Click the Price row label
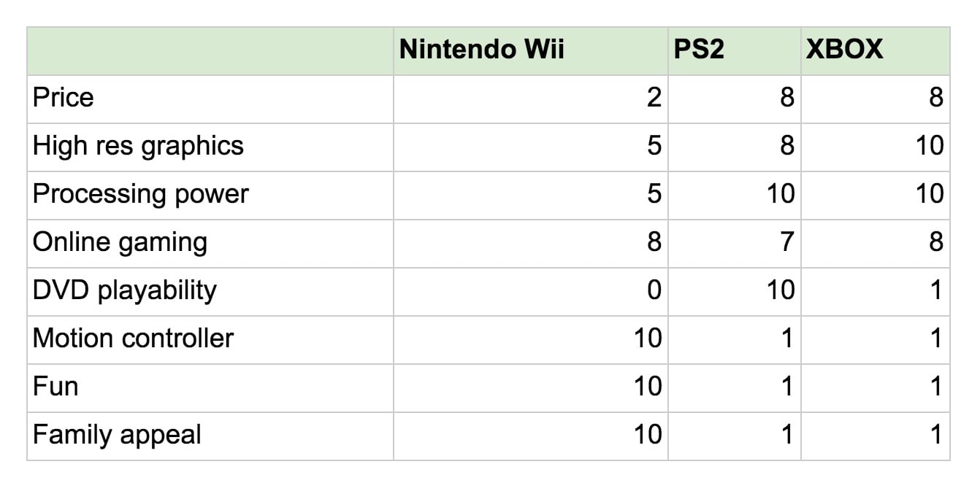980x483 pixels. click(x=210, y=98)
